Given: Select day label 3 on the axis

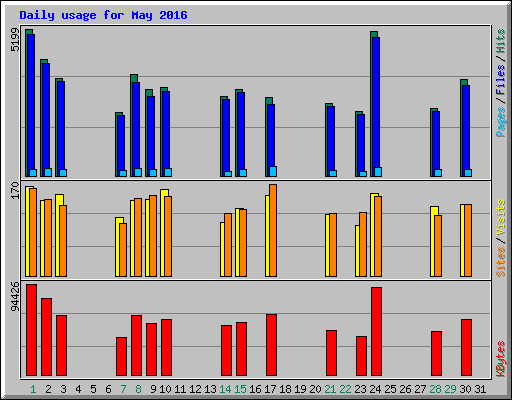Looking at the screenshot, I should (63, 389).
